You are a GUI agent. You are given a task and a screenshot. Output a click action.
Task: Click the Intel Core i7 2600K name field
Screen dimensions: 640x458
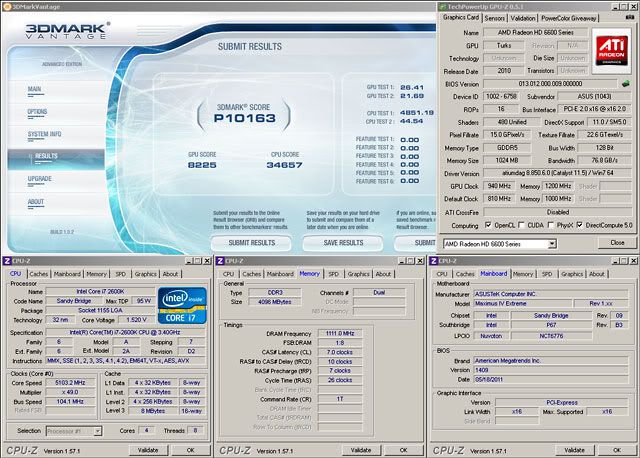click(100, 291)
